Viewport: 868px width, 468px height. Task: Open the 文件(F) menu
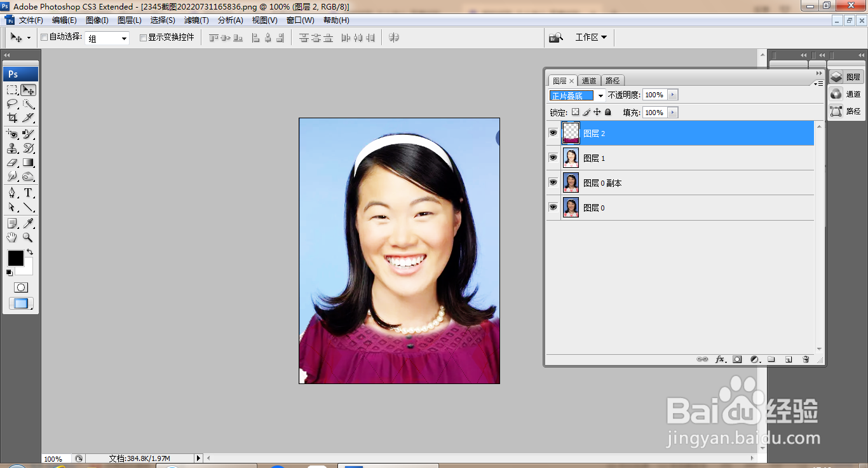click(31, 20)
